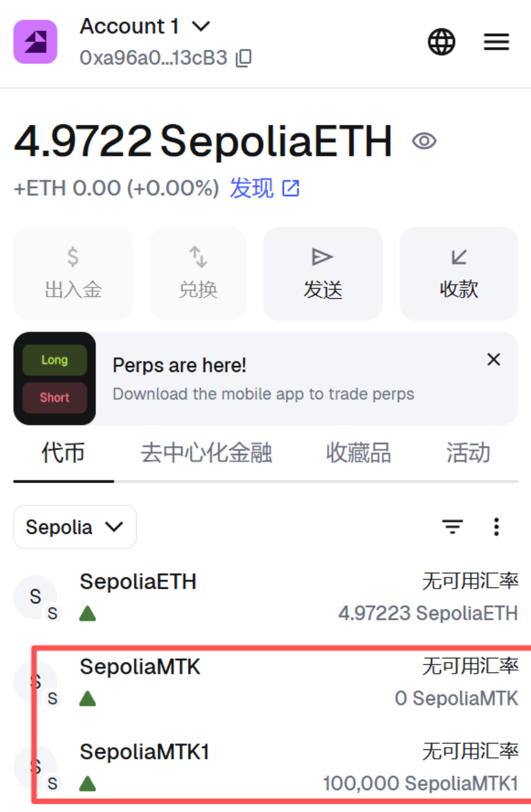Open the globe network icon
The height and width of the screenshot is (812, 531).
[x=441, y=41]
